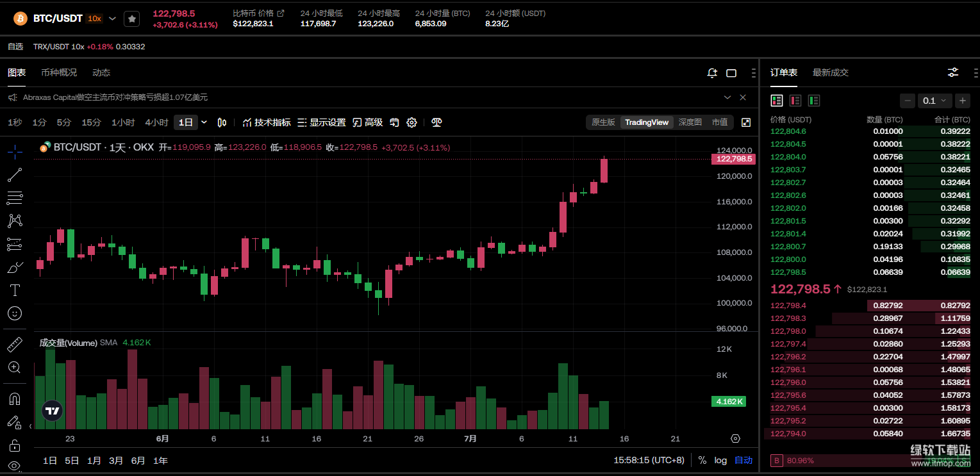The image size is (980, 476).
Task: Open the 图表 tab
Action: [17, 72]
